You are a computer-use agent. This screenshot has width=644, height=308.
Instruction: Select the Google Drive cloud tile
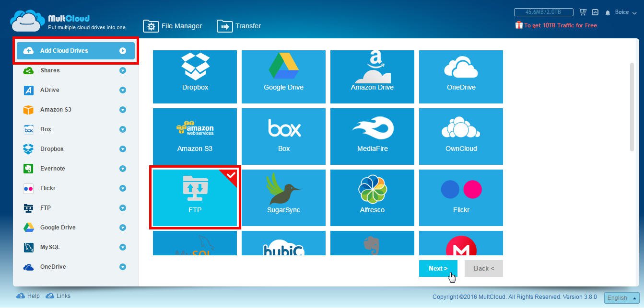pyautogui.click(x=283, y=77)
